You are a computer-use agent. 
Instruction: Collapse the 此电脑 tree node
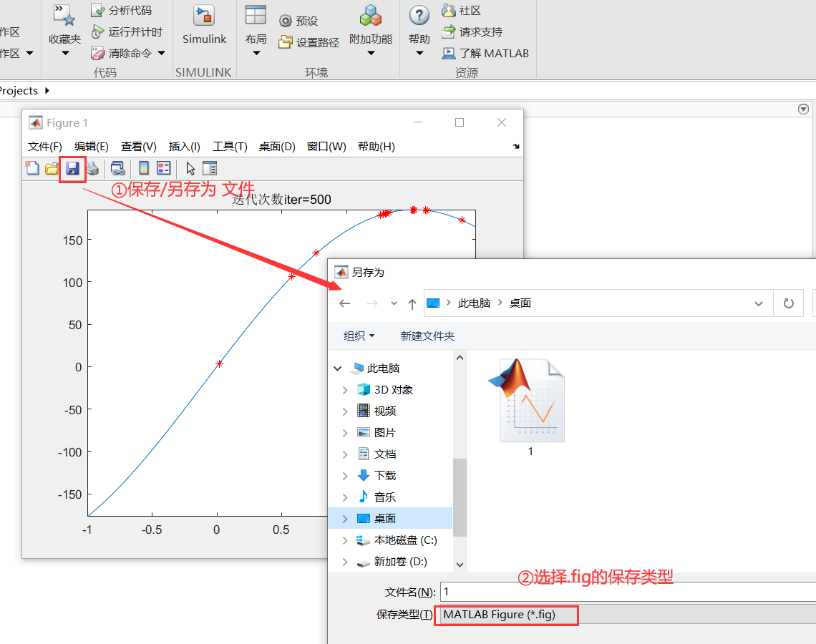pyautogui.click(x=338, y=369)
